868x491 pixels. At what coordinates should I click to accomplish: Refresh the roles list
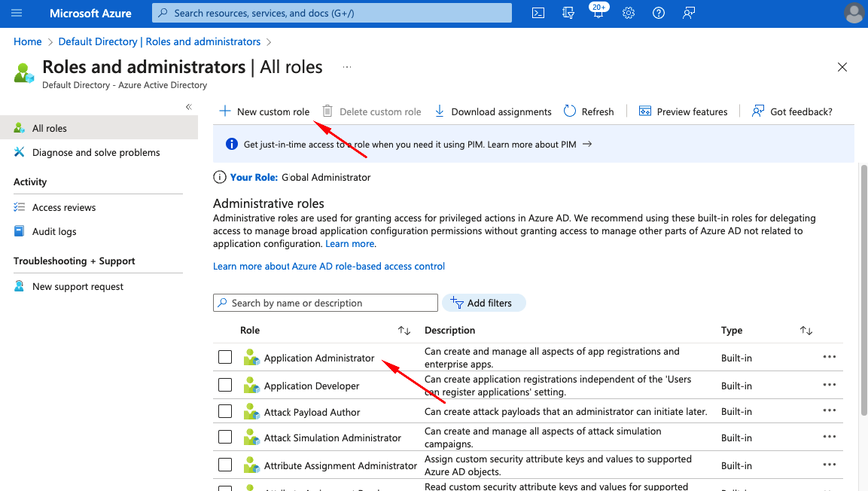pos(589,111)
